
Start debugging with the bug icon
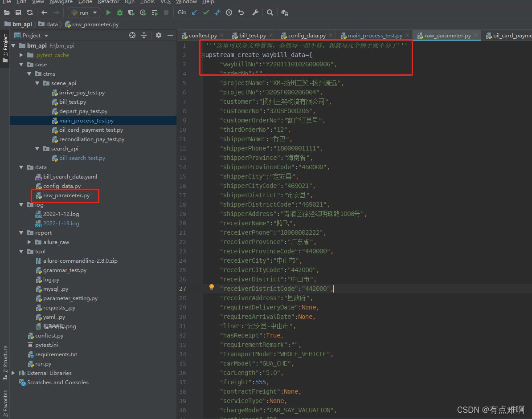coord(120,12)
